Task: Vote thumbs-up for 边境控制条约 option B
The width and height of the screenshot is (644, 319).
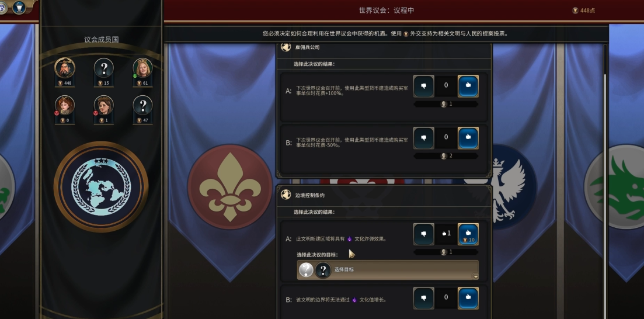Action: point(468,299)
